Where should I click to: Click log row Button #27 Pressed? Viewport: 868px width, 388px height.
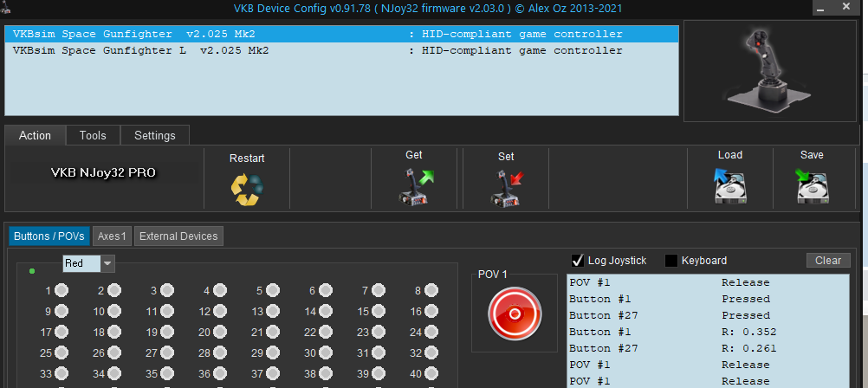pos(708,315)
